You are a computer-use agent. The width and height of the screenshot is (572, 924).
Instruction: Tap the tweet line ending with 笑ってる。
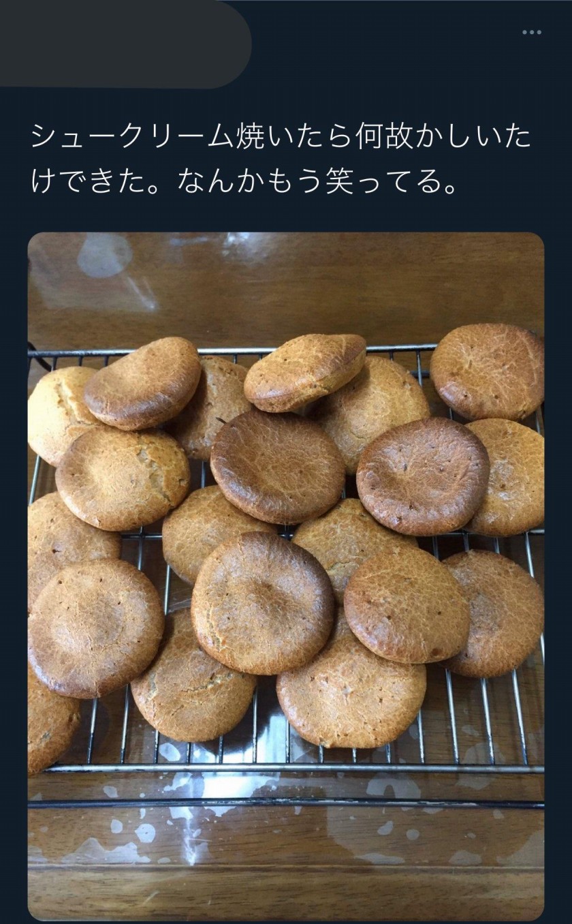point(244,181)
